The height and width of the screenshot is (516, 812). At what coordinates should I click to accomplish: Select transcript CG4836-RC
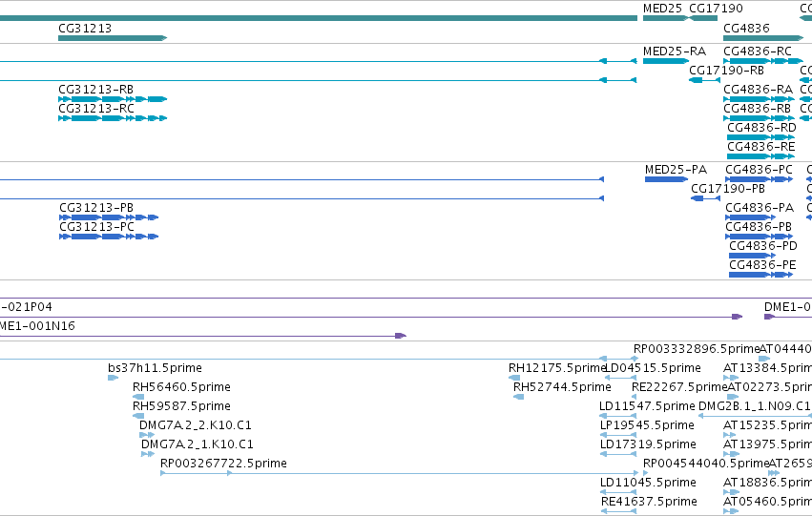(763, 61)
